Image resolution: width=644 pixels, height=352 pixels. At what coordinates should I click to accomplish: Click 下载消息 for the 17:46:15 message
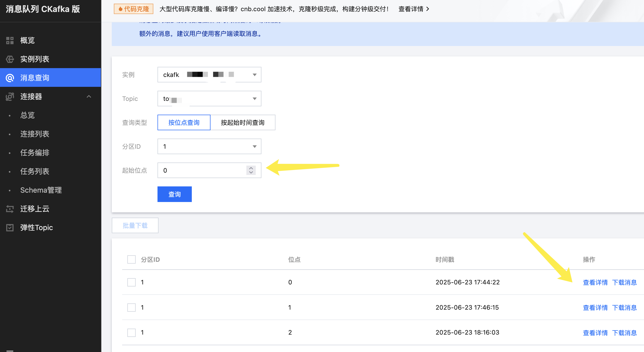coord(625,308)
